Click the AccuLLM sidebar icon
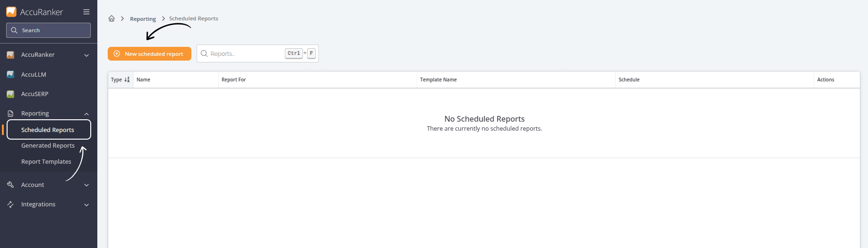Image resolution: width=868 pixels, height=248 pixels. tap(10, 74)
